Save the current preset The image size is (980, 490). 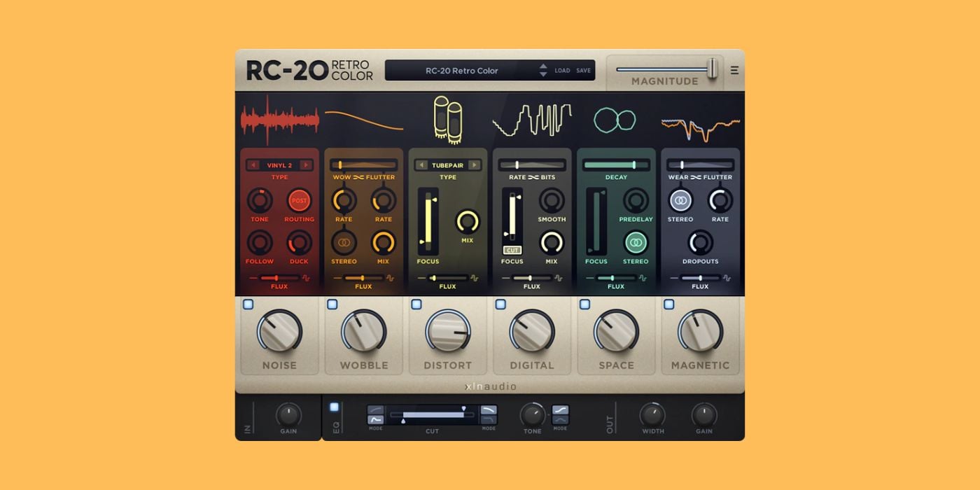click(585, 71)
